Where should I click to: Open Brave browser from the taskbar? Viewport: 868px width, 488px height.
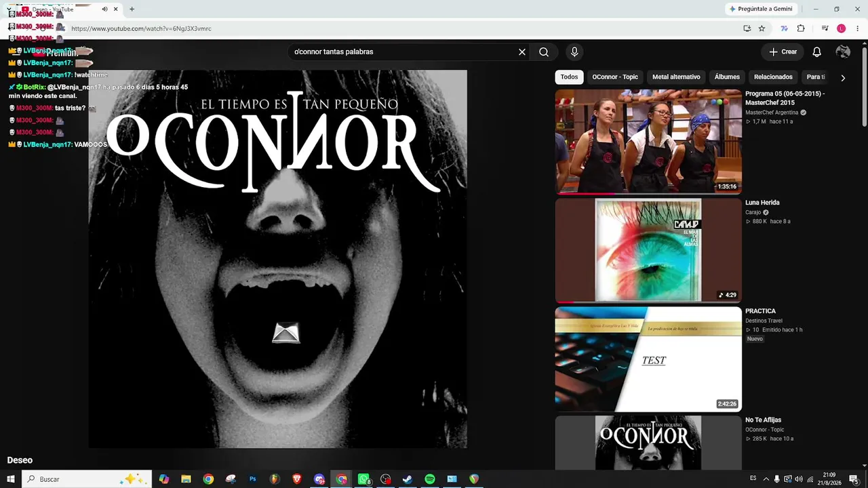[297, 479]
